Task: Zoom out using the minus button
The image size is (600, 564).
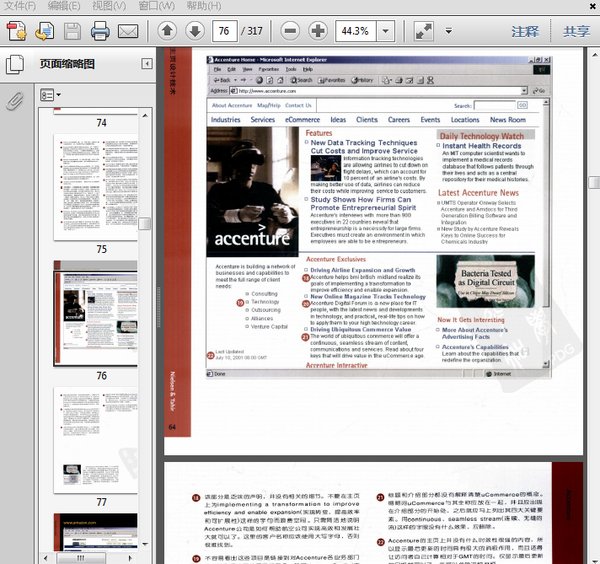Action: pyautogui.click(x=290, y=31)
